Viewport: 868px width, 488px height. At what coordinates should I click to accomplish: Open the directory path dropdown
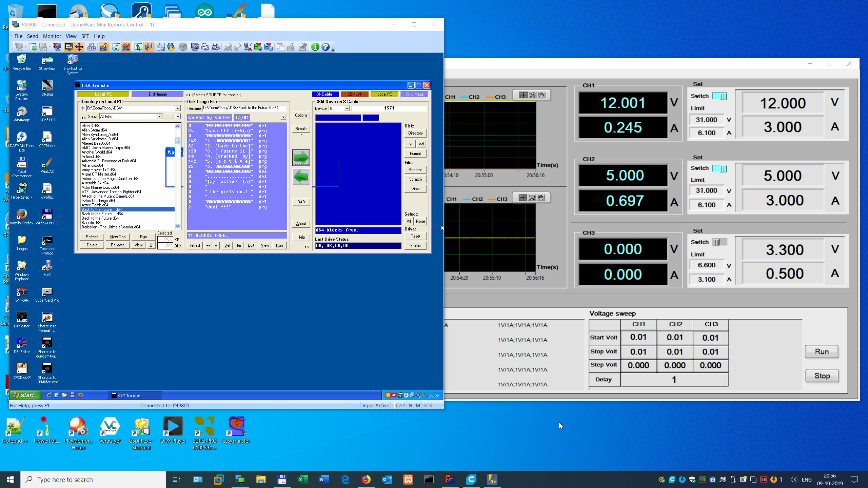178,108
